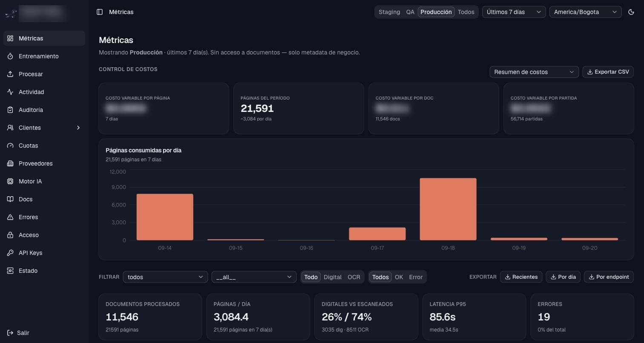Open the Últimos 7 días dropdown
Screen dimensions: 644x343
pyautogui.click(x=514, y=12)
